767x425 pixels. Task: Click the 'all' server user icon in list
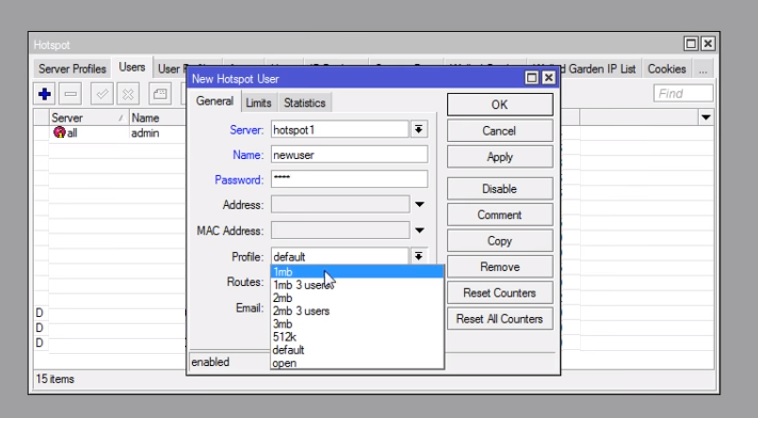point(59,133)
